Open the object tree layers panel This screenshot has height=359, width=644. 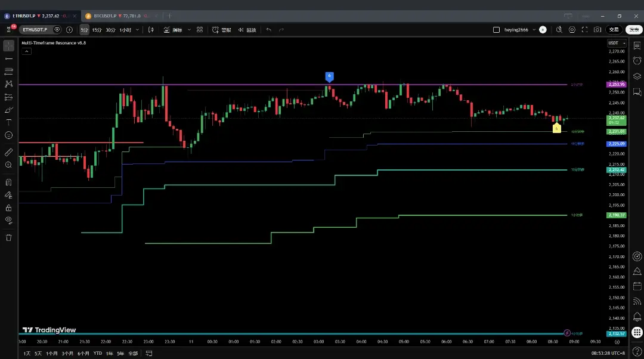(637, 76)
